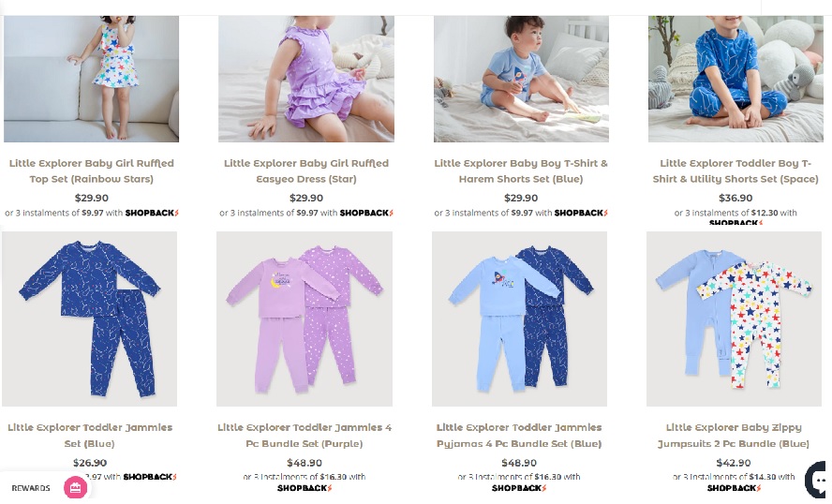The width and height of the screenshot is (832, 504).
Task: Open Little Explorer Baby Girl Ruffled Top Set (Rainbow Stars) title
Action: click(x=91, y=170)
